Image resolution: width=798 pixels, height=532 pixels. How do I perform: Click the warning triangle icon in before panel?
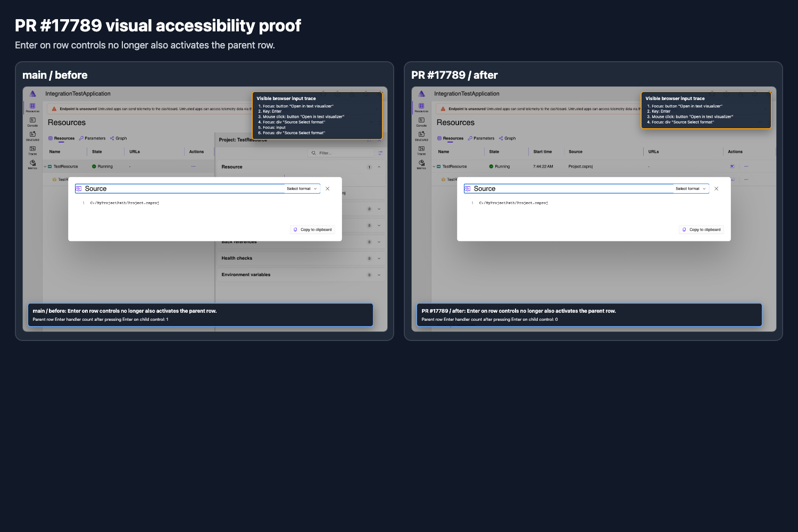(x=54, y=109)
